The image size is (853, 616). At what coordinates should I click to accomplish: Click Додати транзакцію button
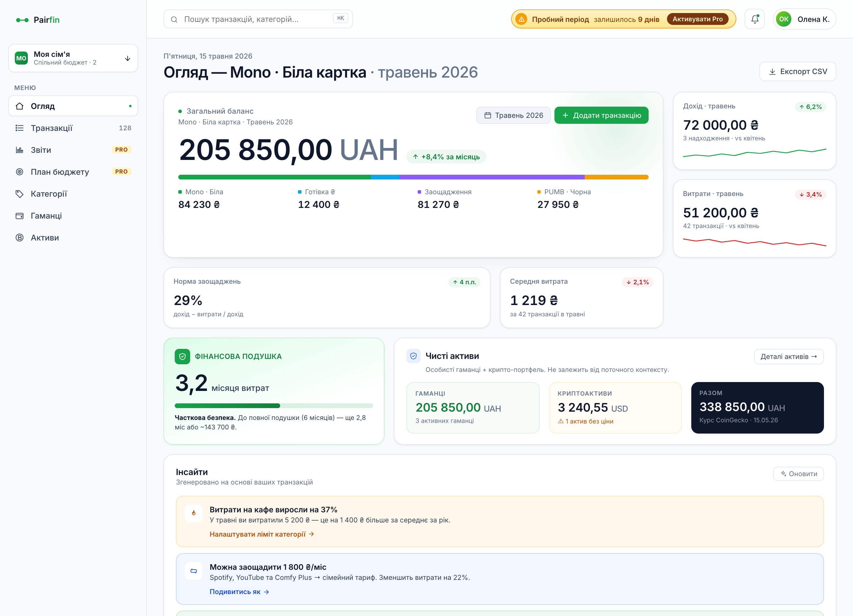click(x=601, y=115)
